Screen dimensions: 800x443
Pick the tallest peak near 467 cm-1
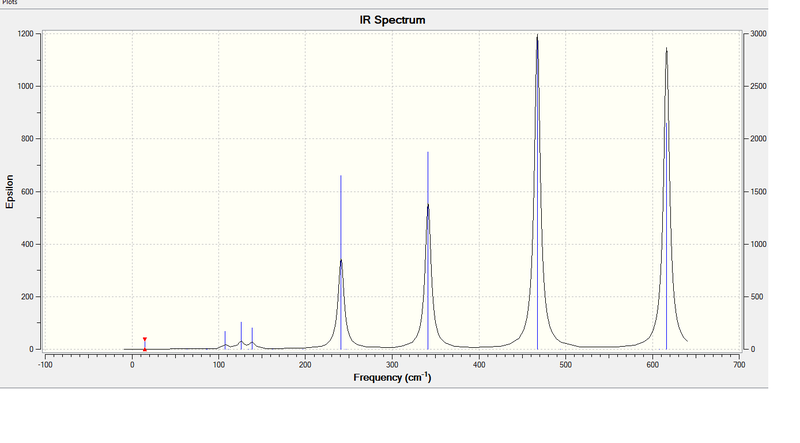tap(537, 192)
